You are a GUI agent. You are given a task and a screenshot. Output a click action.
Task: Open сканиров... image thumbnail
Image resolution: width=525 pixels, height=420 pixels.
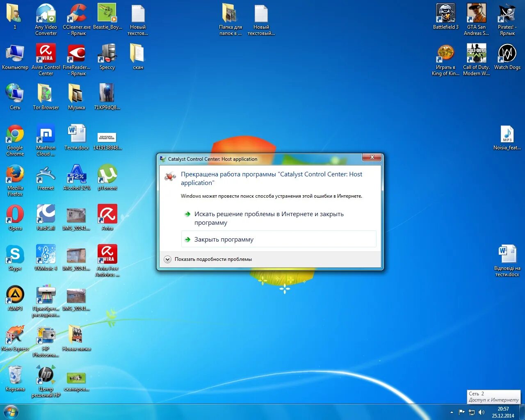(x=77, y=381)
